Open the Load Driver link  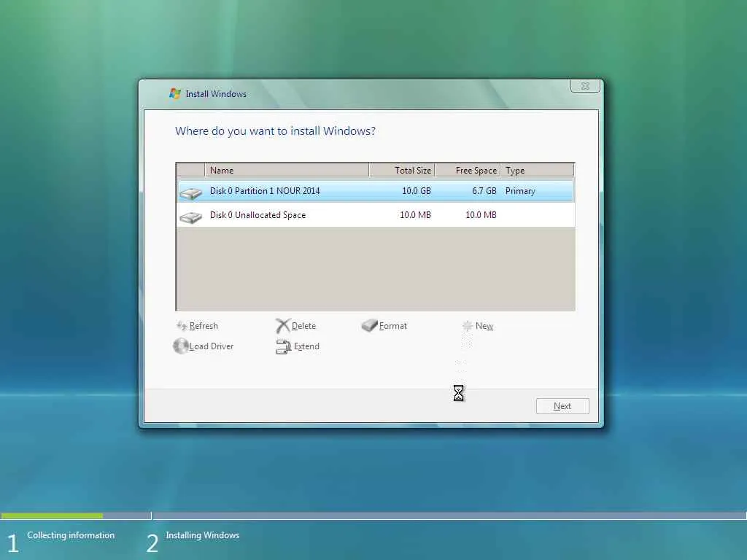[212, 346]
